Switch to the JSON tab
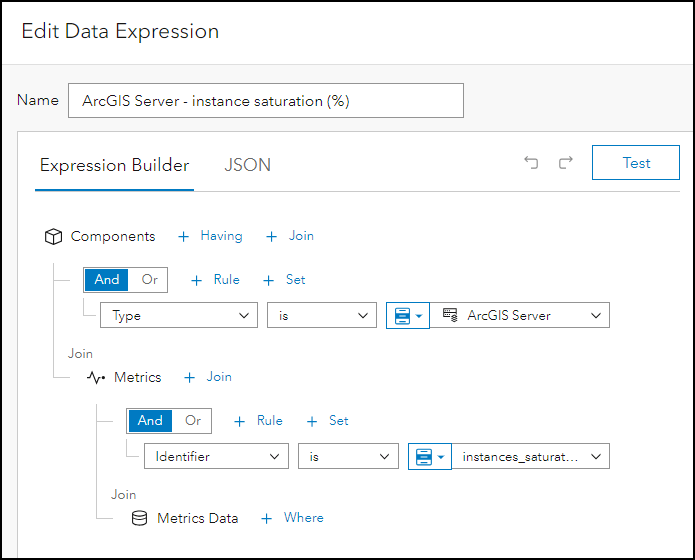 (x=247, y=165)
